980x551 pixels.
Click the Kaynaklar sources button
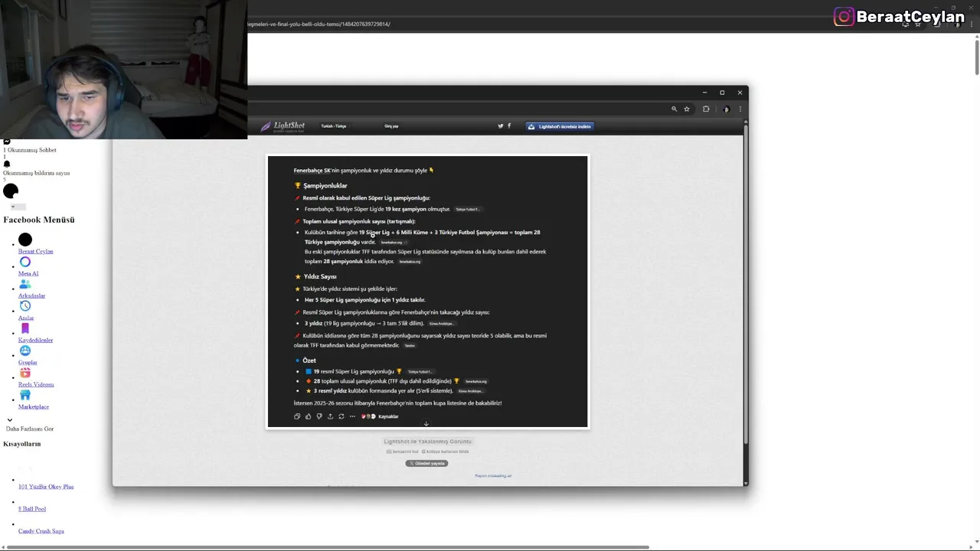381,416
